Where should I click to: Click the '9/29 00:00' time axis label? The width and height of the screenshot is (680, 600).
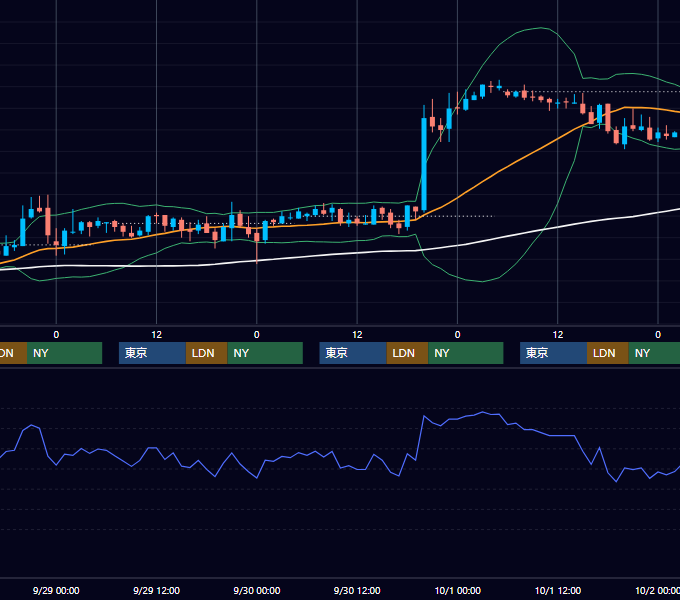pyautogui.click(x=56, y=590)
